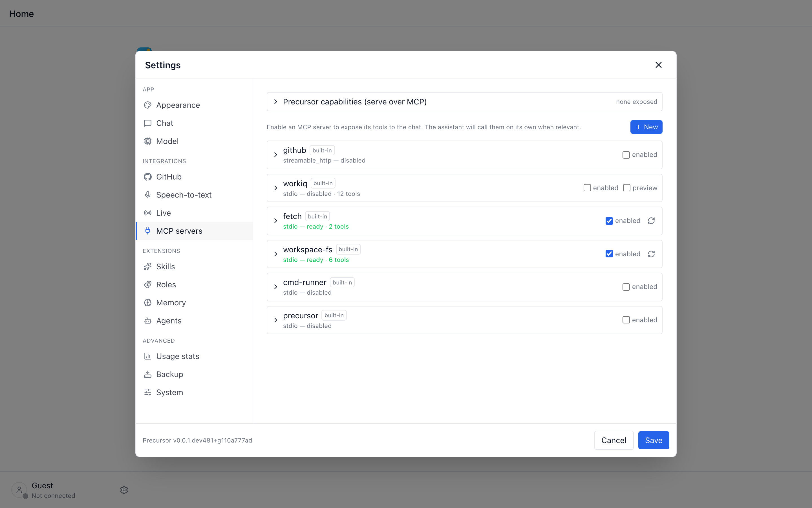Open the Chat settings section
Screen dimensions: 812x508
pyautogui.click(x=194, y=123)
